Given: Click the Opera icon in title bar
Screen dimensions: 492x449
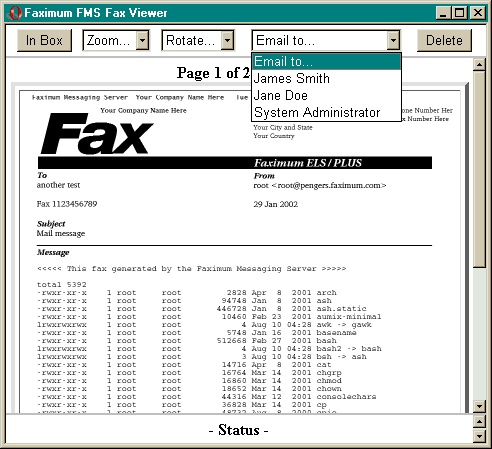Looking at the screenshot, I should (14, 13).
